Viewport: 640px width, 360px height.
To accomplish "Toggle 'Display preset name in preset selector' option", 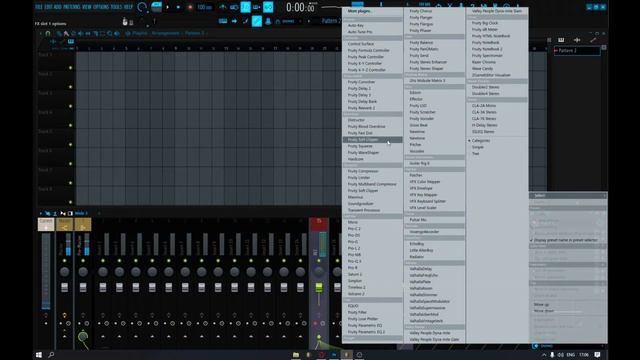I will (x=565, y=240).
